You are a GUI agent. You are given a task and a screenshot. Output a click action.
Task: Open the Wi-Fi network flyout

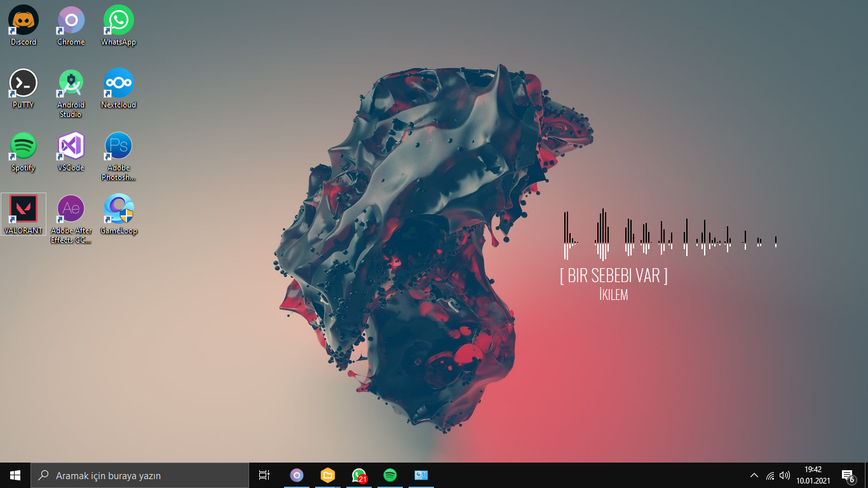click(770, 475)
